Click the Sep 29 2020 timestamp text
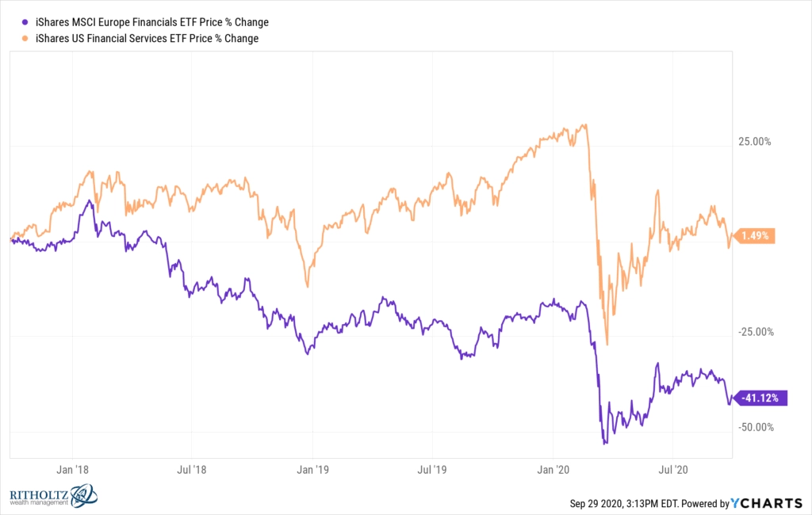 (624, 504)
